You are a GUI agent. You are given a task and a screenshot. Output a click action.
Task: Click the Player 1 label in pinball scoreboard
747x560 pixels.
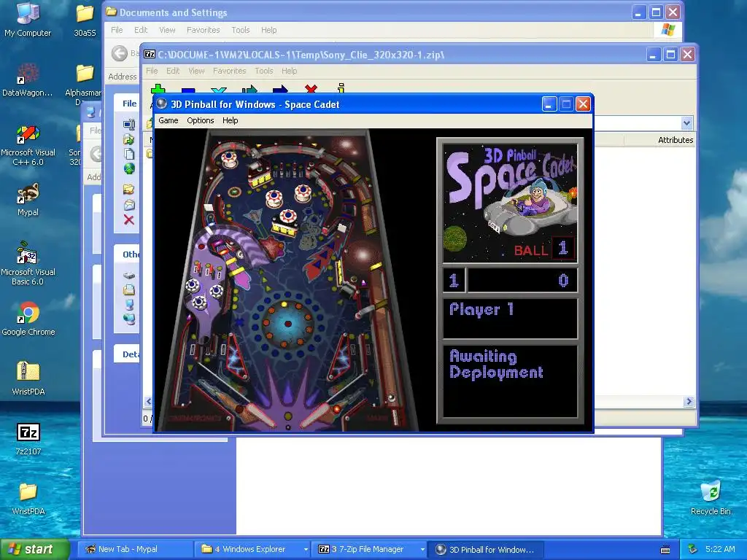click(481, 309)
